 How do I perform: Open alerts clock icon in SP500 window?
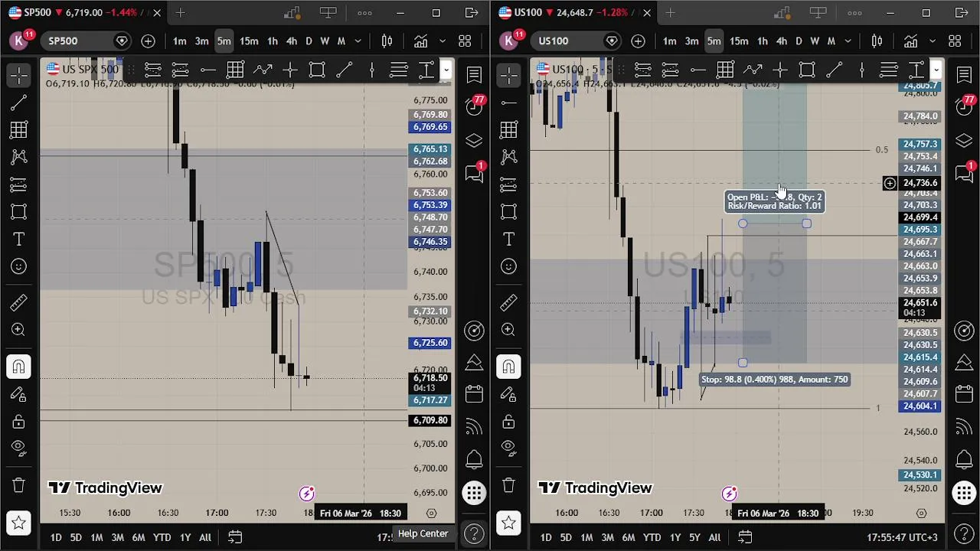pyautogui.click(x=474, y=106)
